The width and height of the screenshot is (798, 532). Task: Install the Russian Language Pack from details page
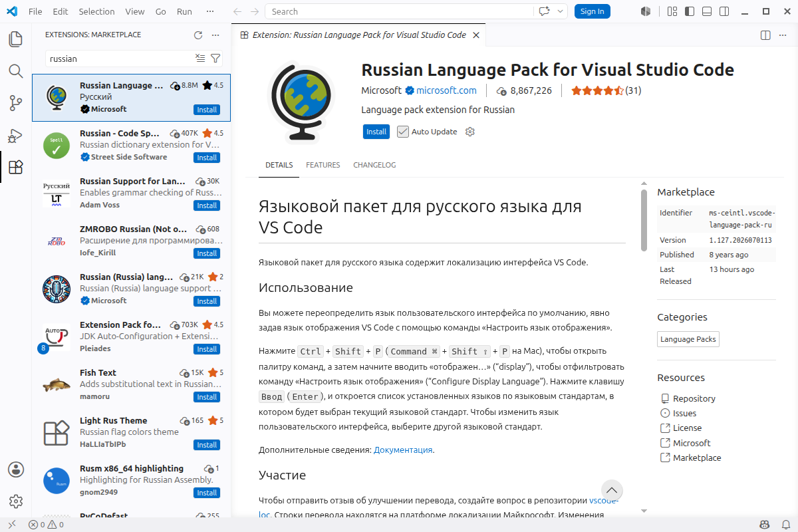[x=376, y=132]
